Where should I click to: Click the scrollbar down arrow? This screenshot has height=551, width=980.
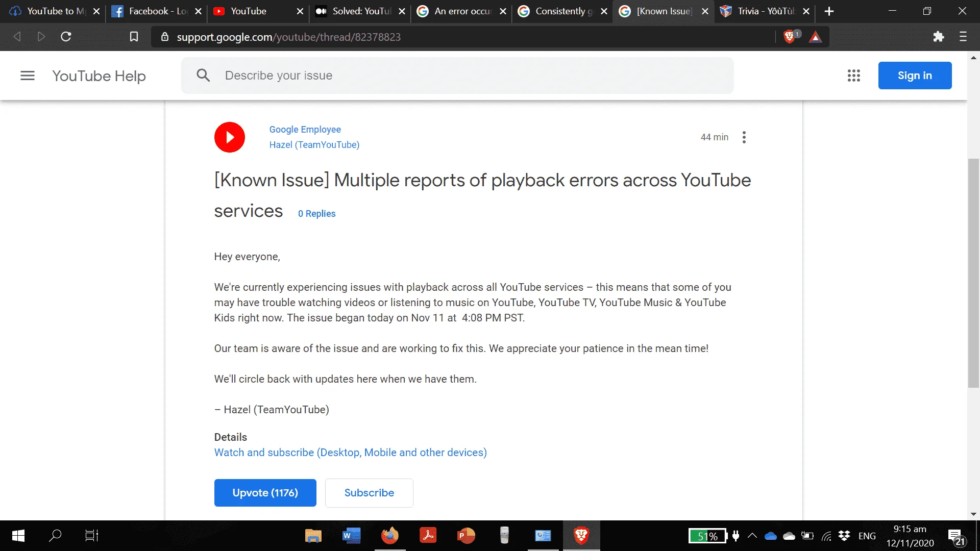pos(973,514)
